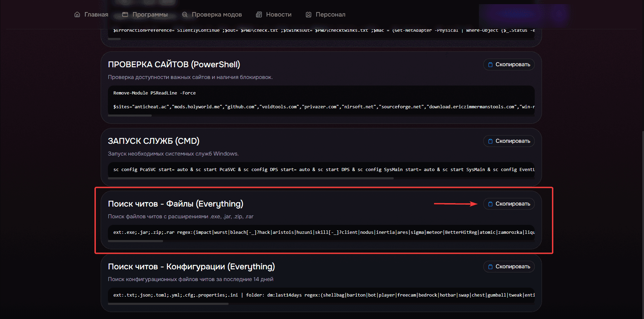
Task: Click clipboard icon on Конфигурации copy button
Action: [x=491, y=266]
